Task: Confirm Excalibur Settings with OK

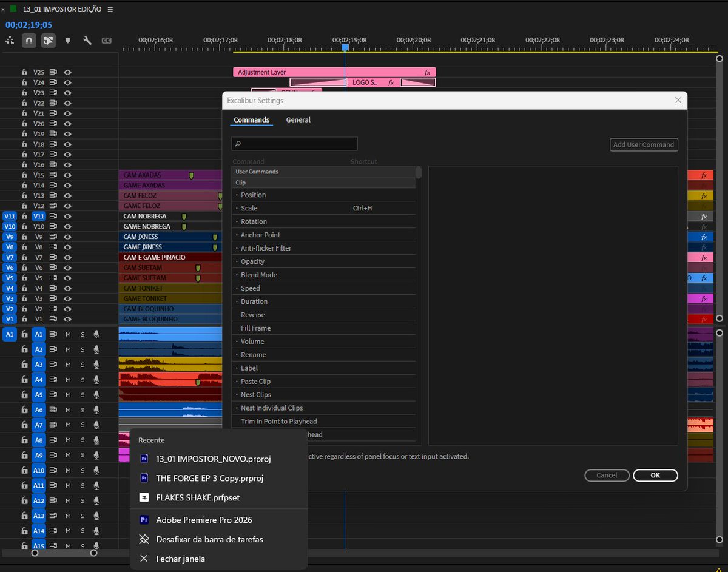Action: (655, 475)
